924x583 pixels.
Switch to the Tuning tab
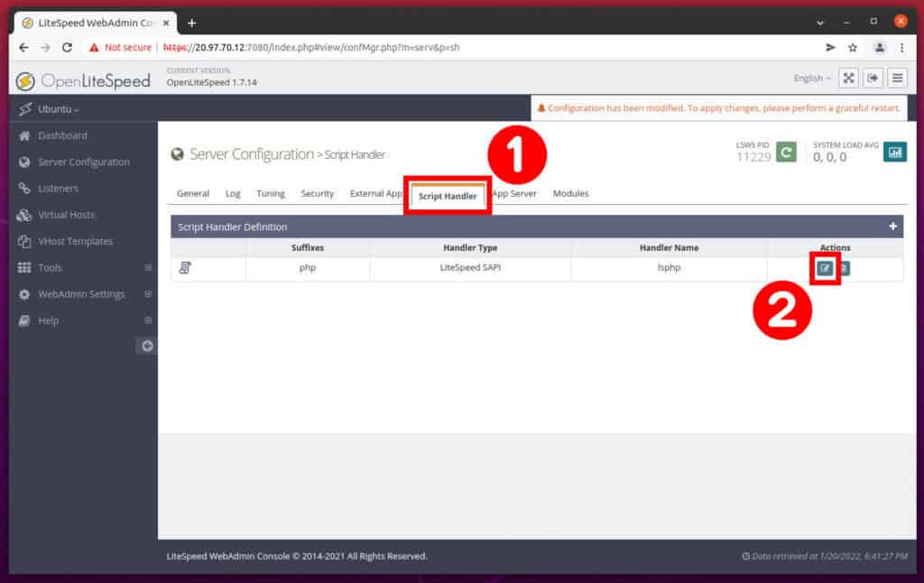tap(271, 193)
